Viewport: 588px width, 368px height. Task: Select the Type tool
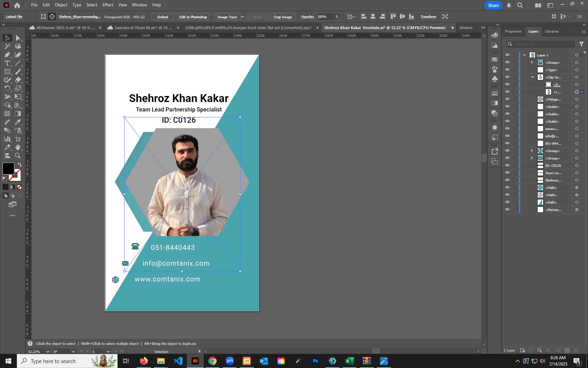point(7,63)
